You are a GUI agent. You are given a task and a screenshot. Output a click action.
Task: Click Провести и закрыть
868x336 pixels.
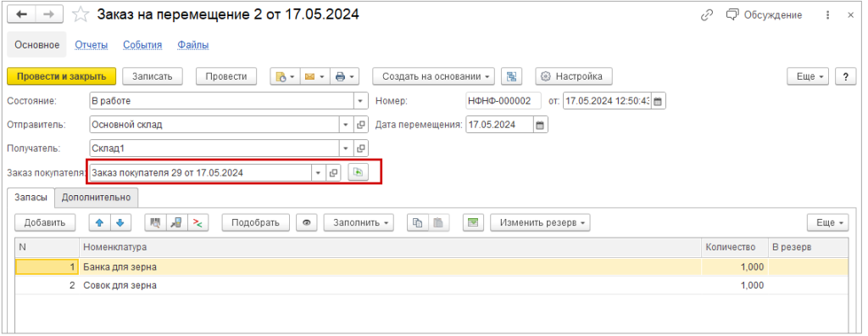tap(61, 76)
